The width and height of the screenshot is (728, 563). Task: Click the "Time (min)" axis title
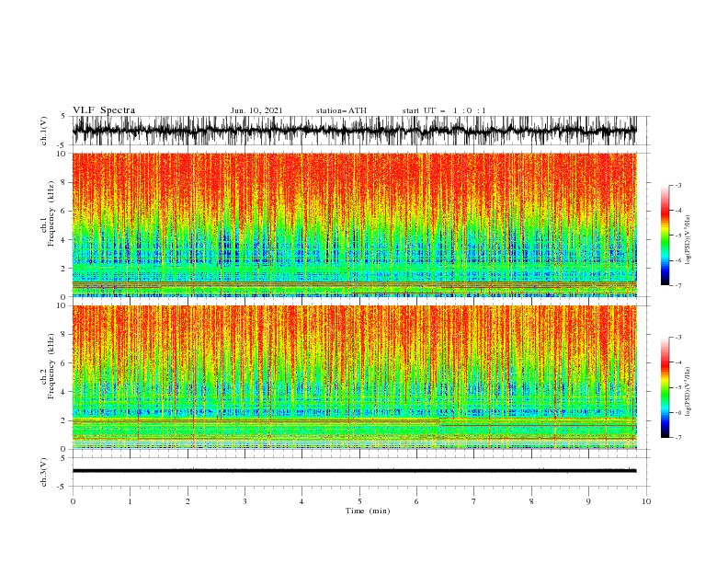368,511
